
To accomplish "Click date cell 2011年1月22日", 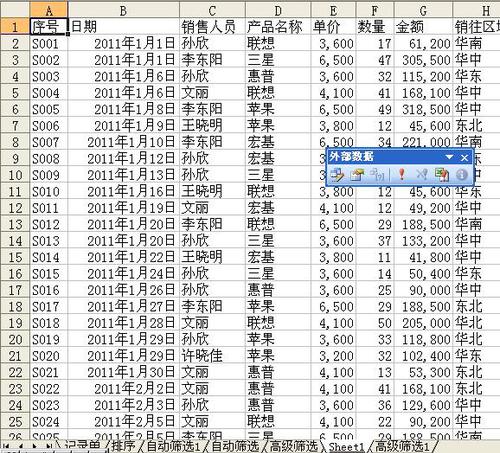I will click(124, 257).
